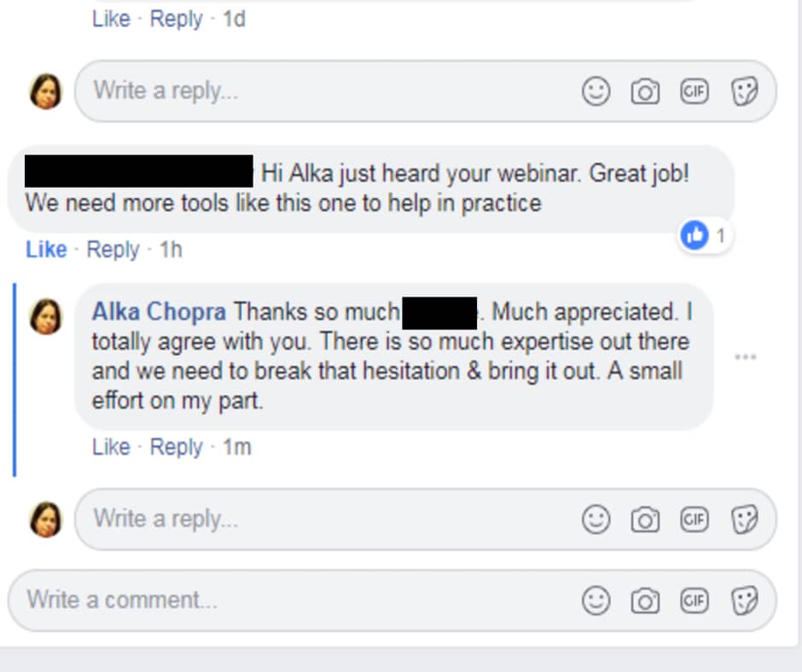Screen dimensions: 802x672
Task: Reply to Alka Chopra's 1m ago comment
Action: [176, 447]
